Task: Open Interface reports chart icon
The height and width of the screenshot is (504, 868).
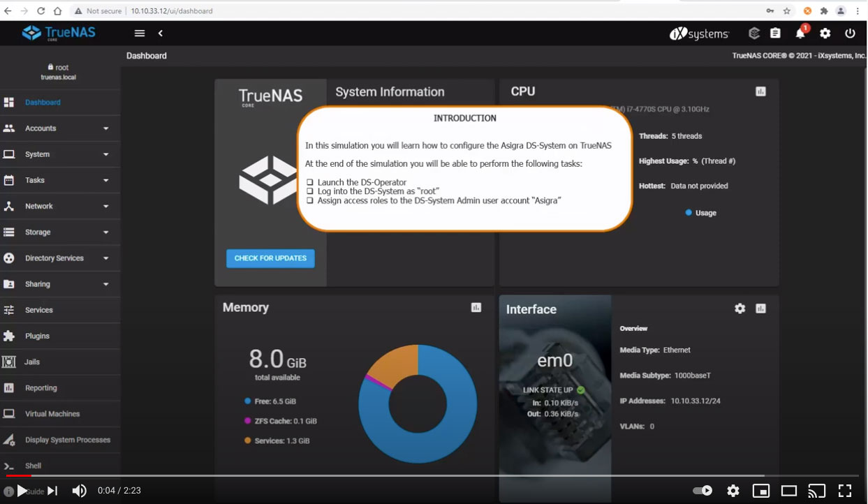Action: (x=761, y=309)
